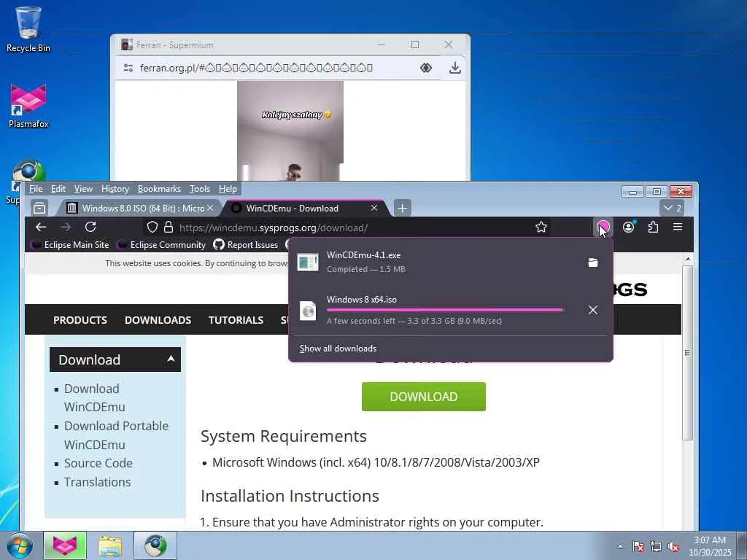Click the Windows 8 x64.iso disc icon
Screen dimensions: 747x560
(x=308, y=311)
